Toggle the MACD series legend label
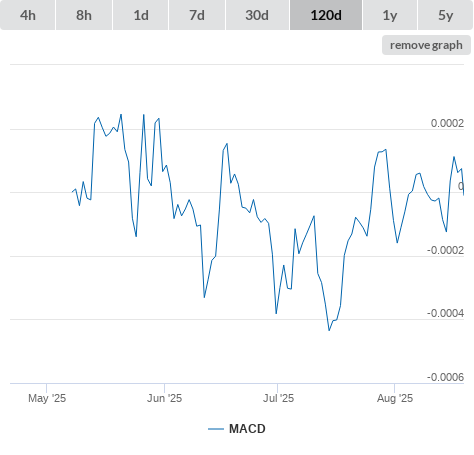The height and width of the screenshot is (455, 474). pos(247,429)
